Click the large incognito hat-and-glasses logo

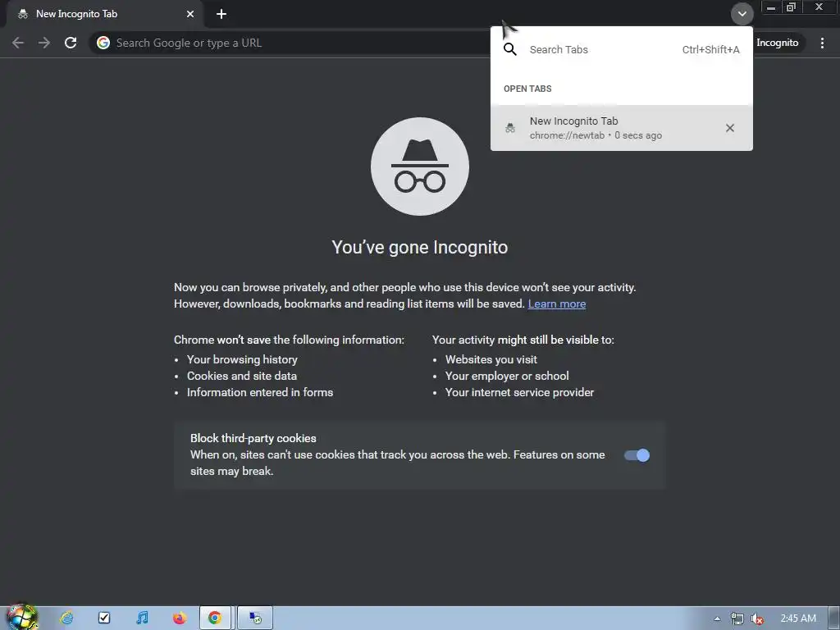(x=419, y=167)
